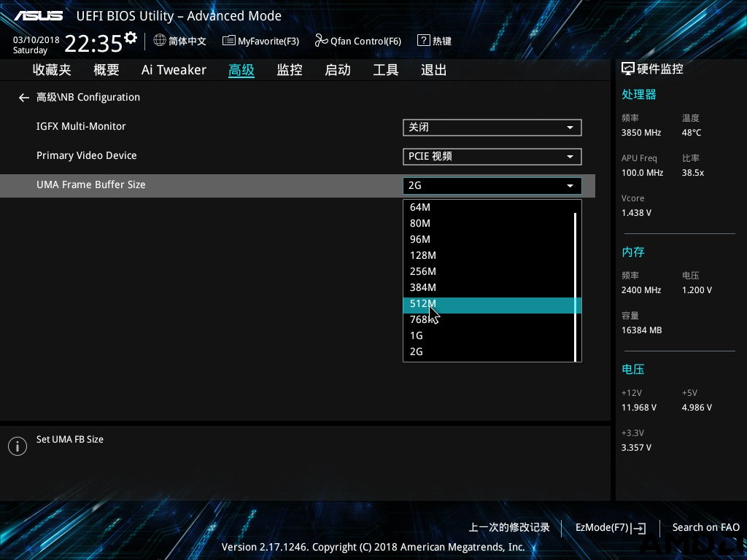The width and height of the screenshot is (747, 560).
Task: Click the 1.438 V Vcore value
Action: (x=636, y=213)
